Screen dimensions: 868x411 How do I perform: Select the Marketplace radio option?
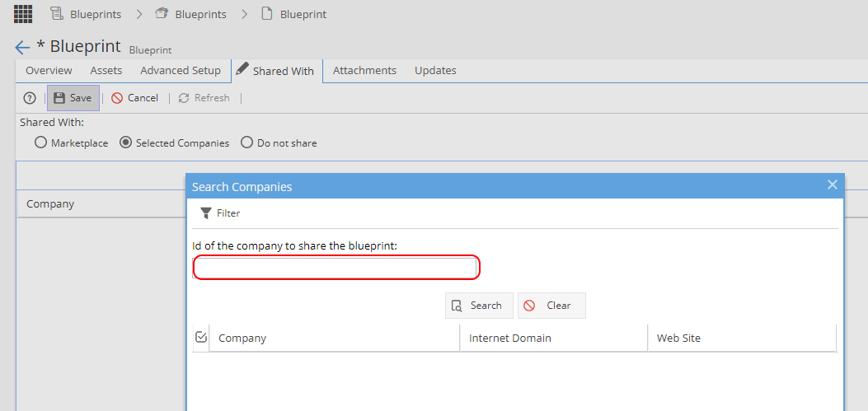pos(40,142)
